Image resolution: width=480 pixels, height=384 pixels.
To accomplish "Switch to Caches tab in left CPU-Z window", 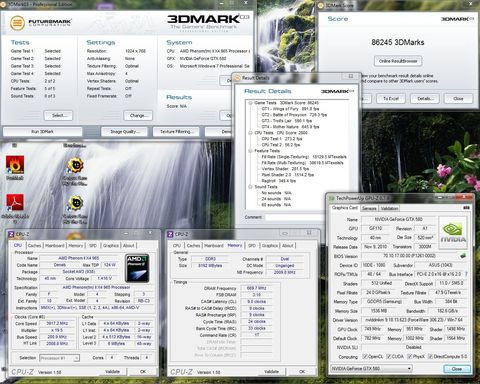I will pos(34,245).
